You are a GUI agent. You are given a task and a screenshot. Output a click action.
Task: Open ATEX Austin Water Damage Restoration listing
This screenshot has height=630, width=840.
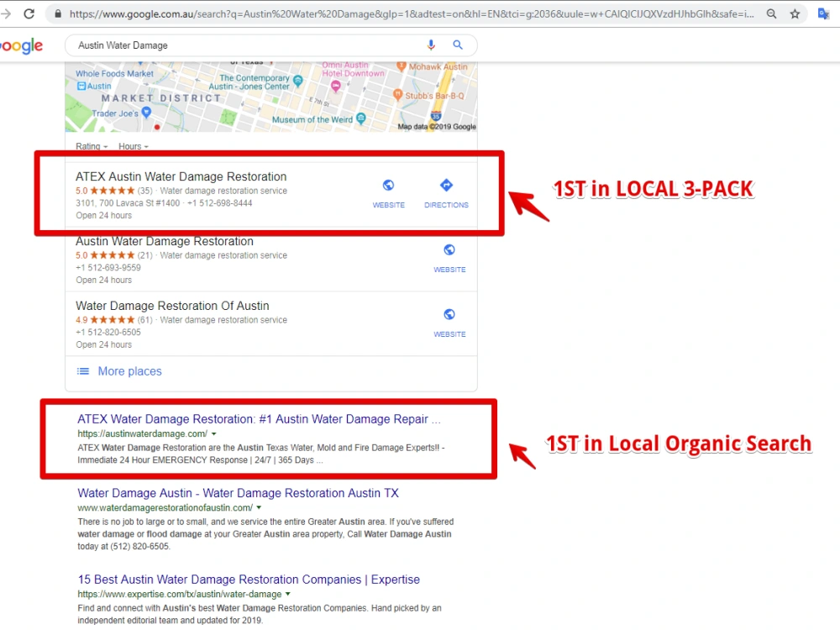point(181,176)
